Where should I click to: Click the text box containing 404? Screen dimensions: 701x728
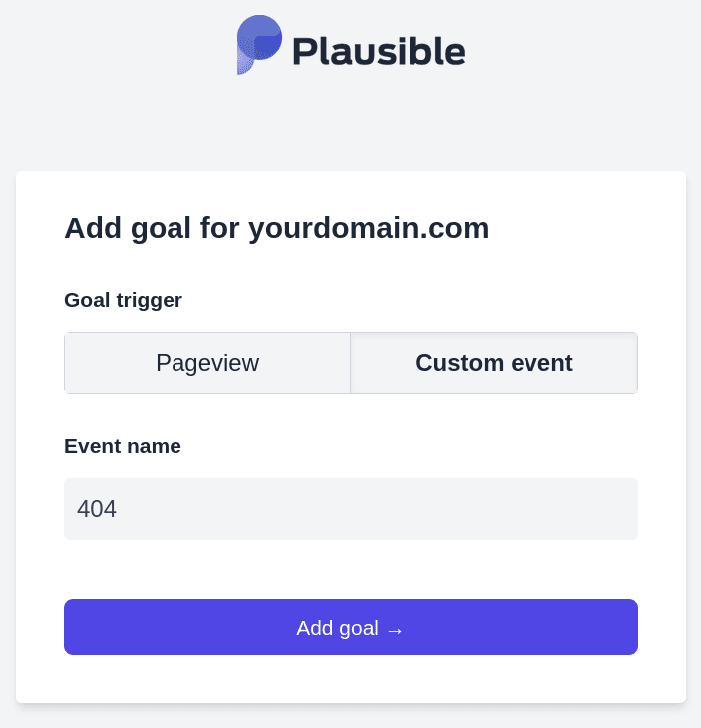pos(351,509)
